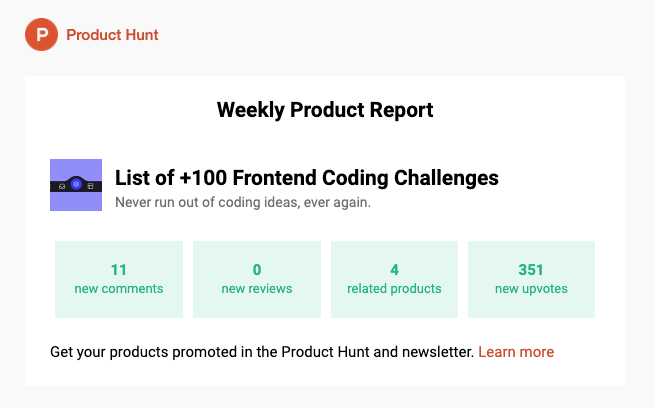Click the 'related products' label
The image size is (655, 408).
tap(394, 289)
